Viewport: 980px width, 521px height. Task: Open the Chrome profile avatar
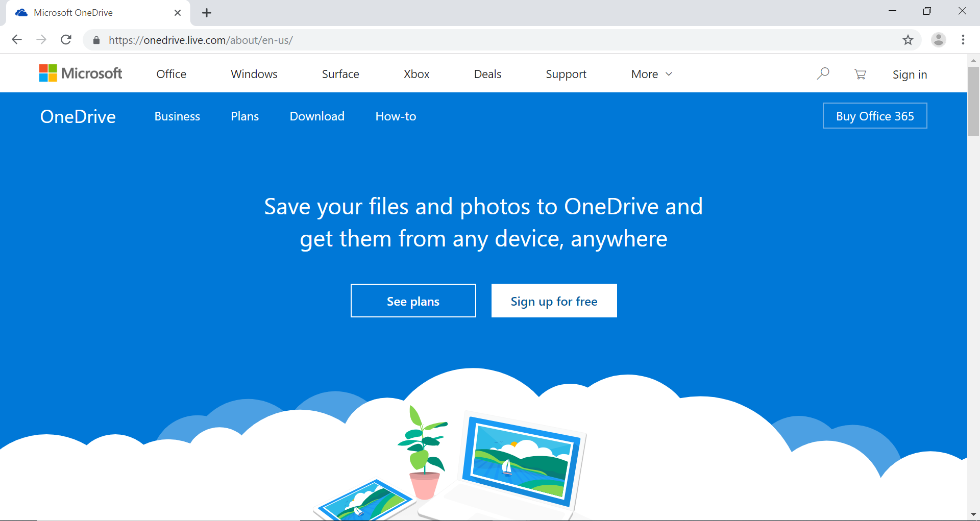tap(939, 40)
